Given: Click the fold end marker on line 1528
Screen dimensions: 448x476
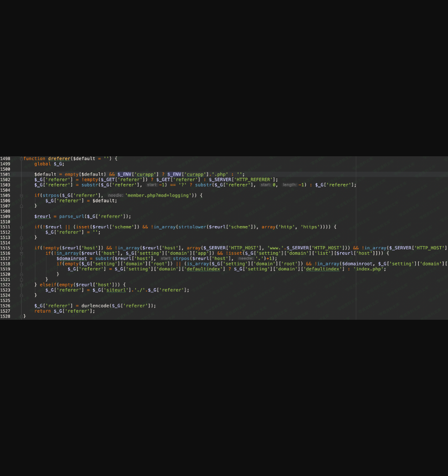Looking at the screenshot, I should tap(21, 316).
